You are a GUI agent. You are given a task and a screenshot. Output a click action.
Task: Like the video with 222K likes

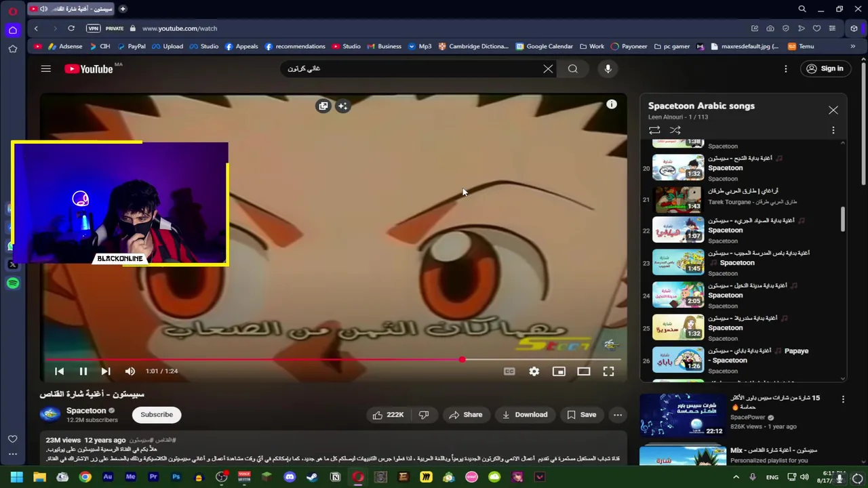click(388, 415)
